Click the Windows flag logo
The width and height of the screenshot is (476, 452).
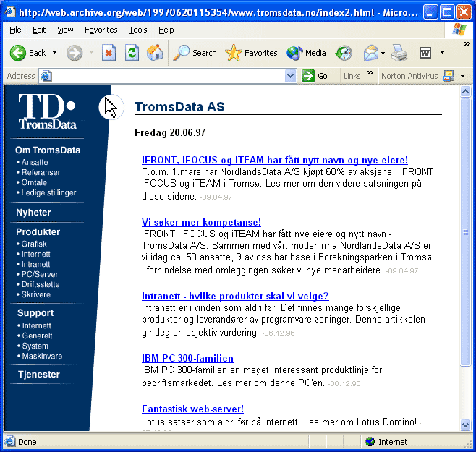[x=459, y=30]
